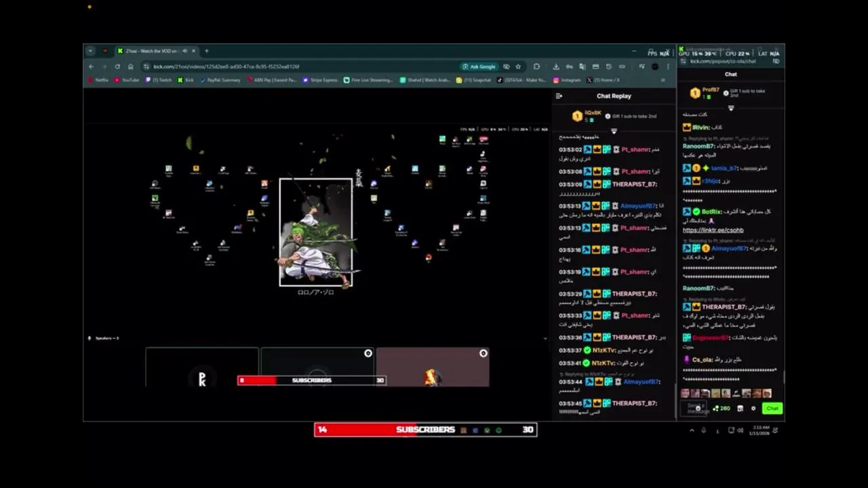Image resolution: width=868 pixels, height=488 pixels.
Task: Click username Cs_ola in popout chat
Action: [702, 359]
